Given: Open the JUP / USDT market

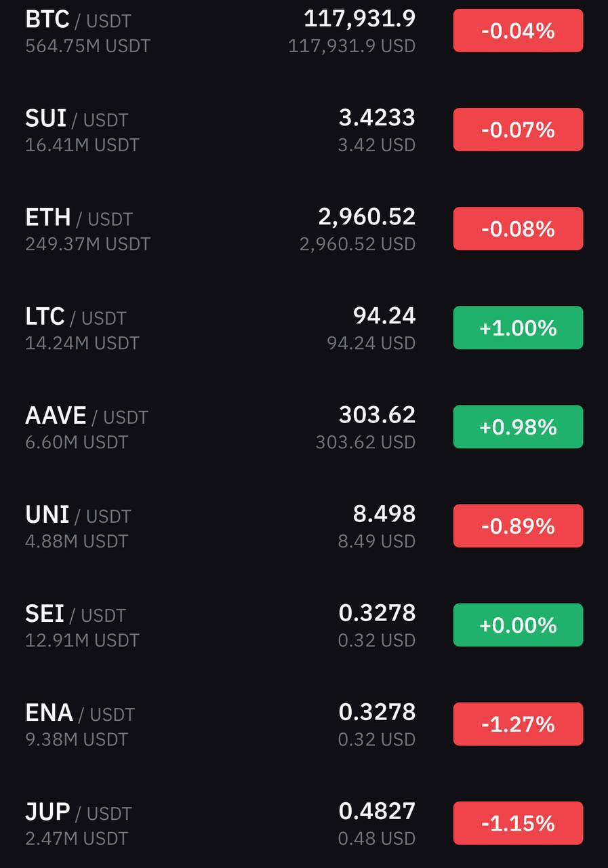Looking at the screenshot, I should tap(304, 823).
